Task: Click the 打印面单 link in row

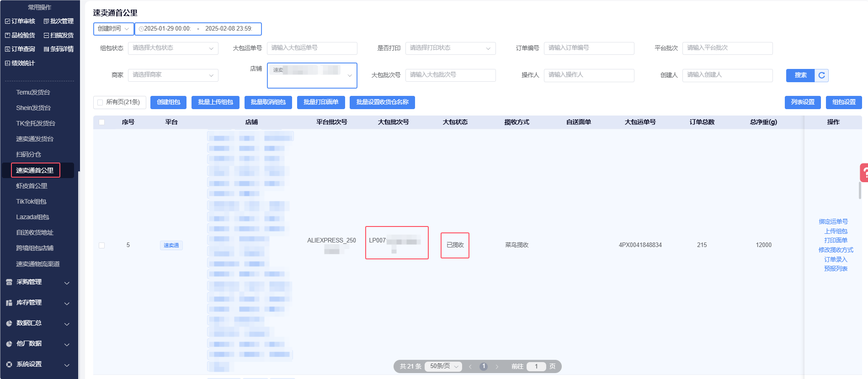Action: [836, 240]
